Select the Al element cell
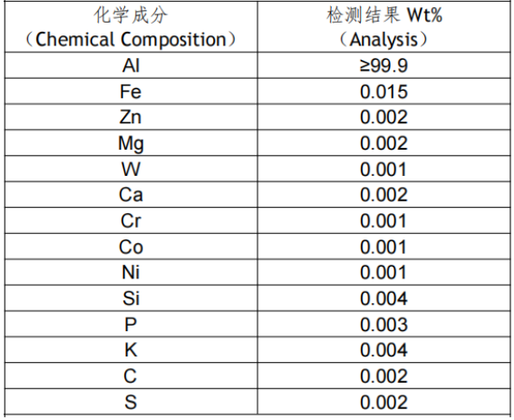 point(131,65)
